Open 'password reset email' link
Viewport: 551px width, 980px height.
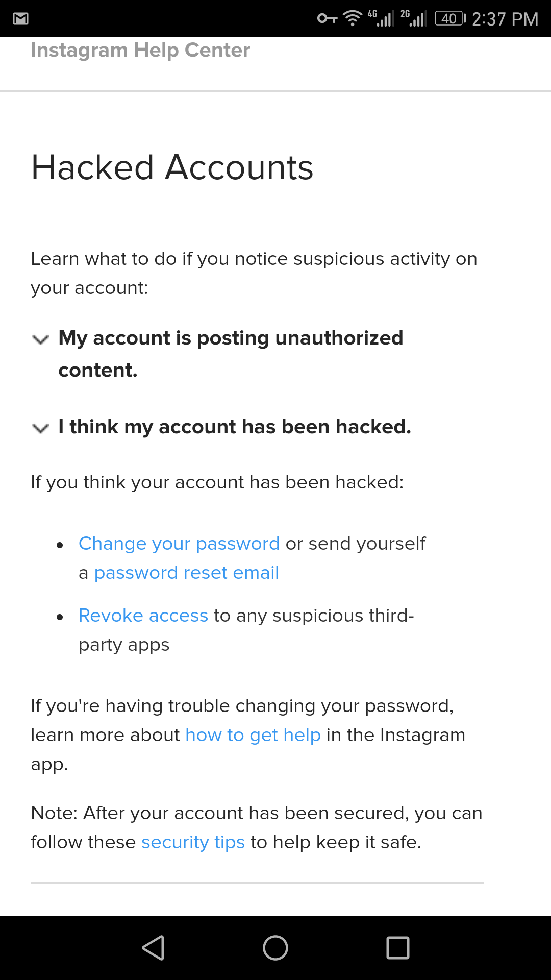click(187, 573)
